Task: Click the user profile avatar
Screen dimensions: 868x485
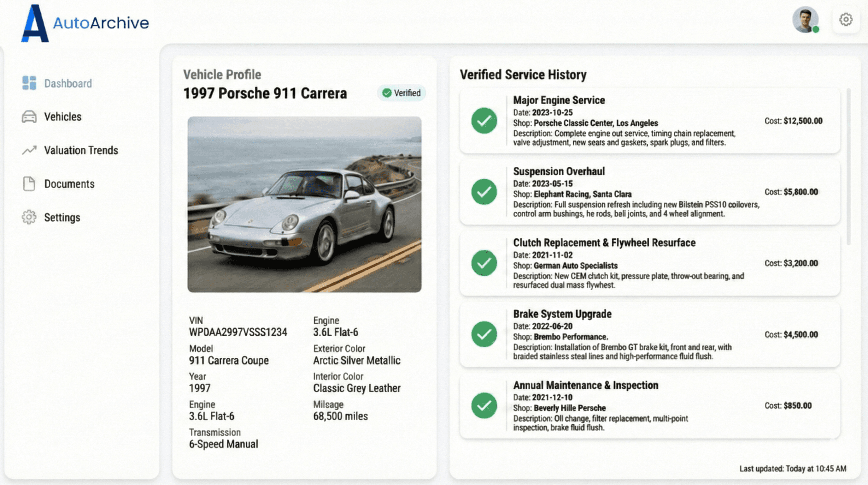Action: point(805,20)
